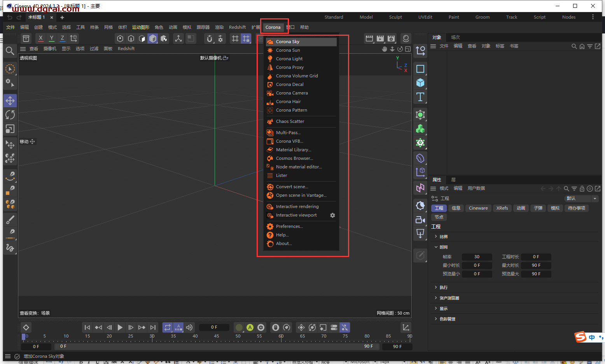The image size is (605, 364).
Task: Select the Scale tool in left toolbar
Action: (10, 129)
